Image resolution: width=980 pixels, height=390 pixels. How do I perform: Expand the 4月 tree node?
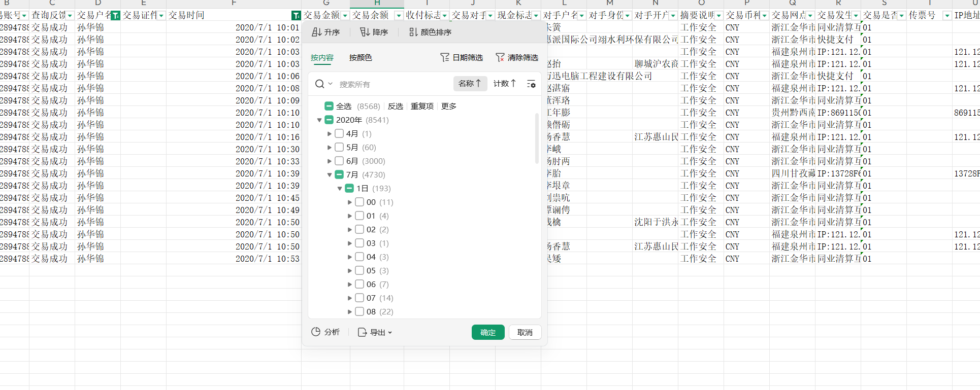click(330, 134)
